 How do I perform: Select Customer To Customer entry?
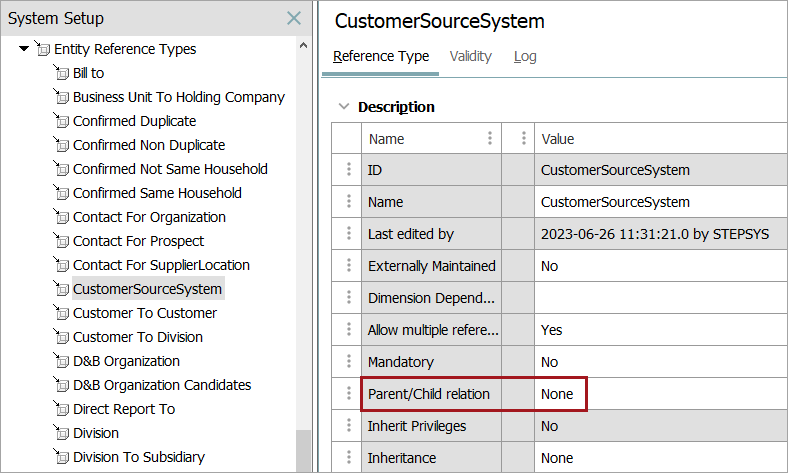pyautogui.click(x=145, y=313)
